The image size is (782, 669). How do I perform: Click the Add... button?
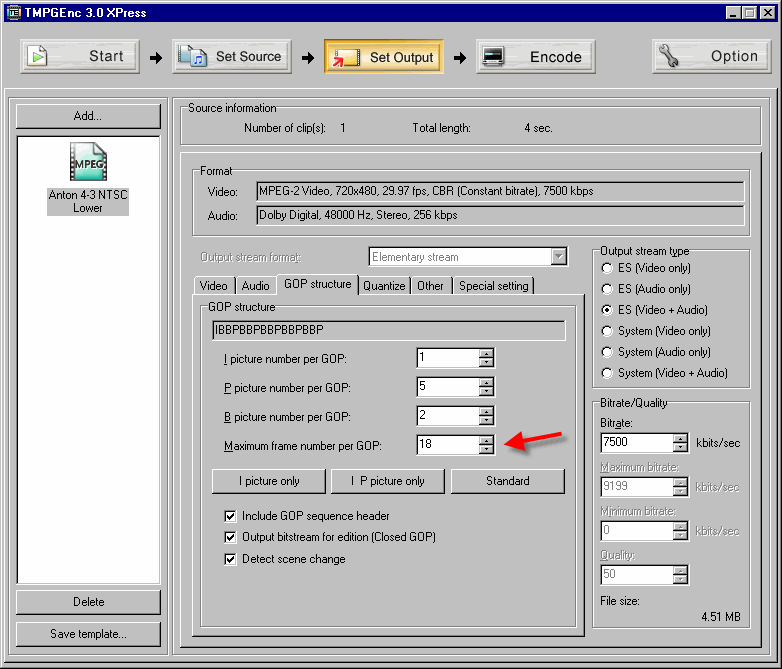pyautogui.click(x=88, y=116)
